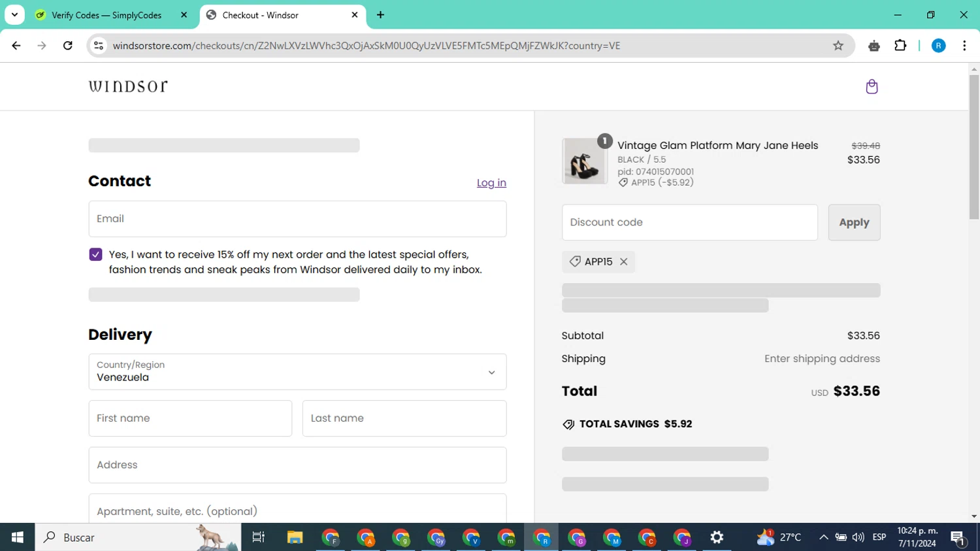Focus the Email input field
Screen dimensions: 980x551
point(297,219)
